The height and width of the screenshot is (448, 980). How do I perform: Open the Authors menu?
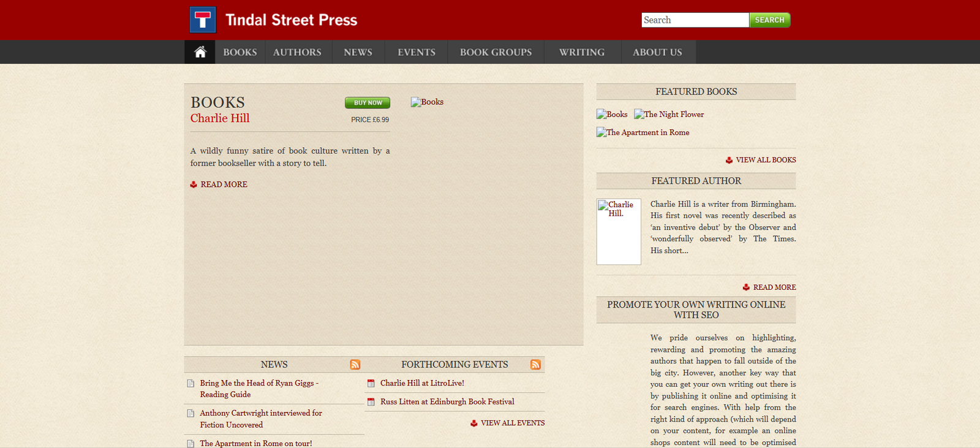click(297, 52)
